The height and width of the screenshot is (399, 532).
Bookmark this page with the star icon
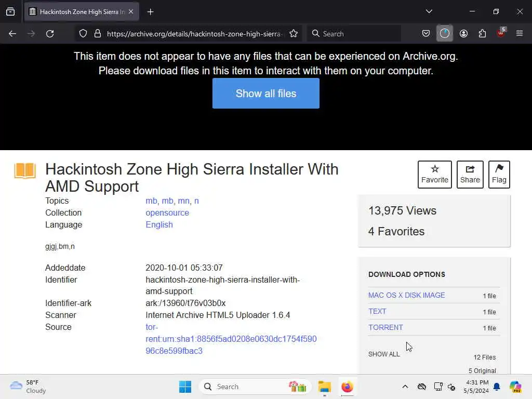[294, 34]
